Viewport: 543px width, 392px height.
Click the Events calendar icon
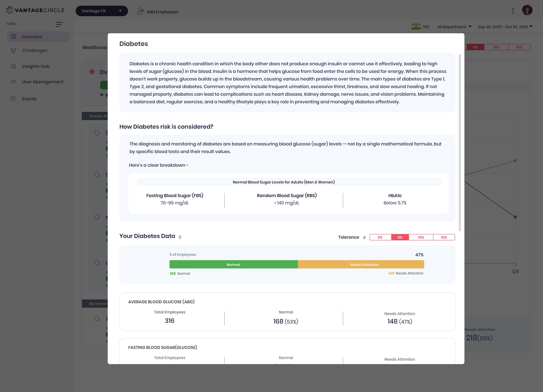[x=13, y=98]
